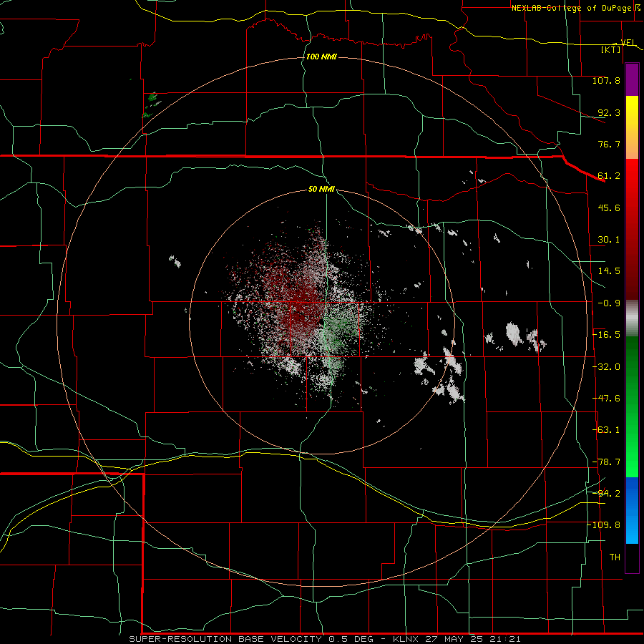Select the 45.6 legend value
The width and height of the screenshot is (644, 644).
point(609,208)
